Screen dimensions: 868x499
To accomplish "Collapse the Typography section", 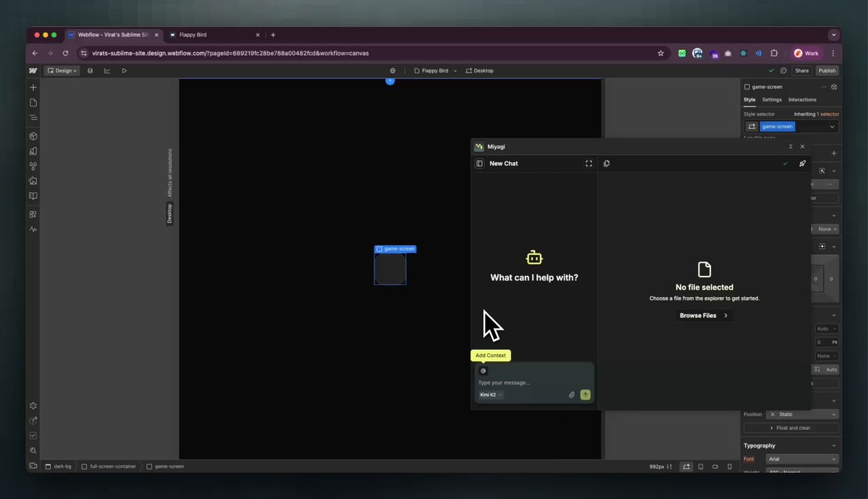I will tap(834, 446).
